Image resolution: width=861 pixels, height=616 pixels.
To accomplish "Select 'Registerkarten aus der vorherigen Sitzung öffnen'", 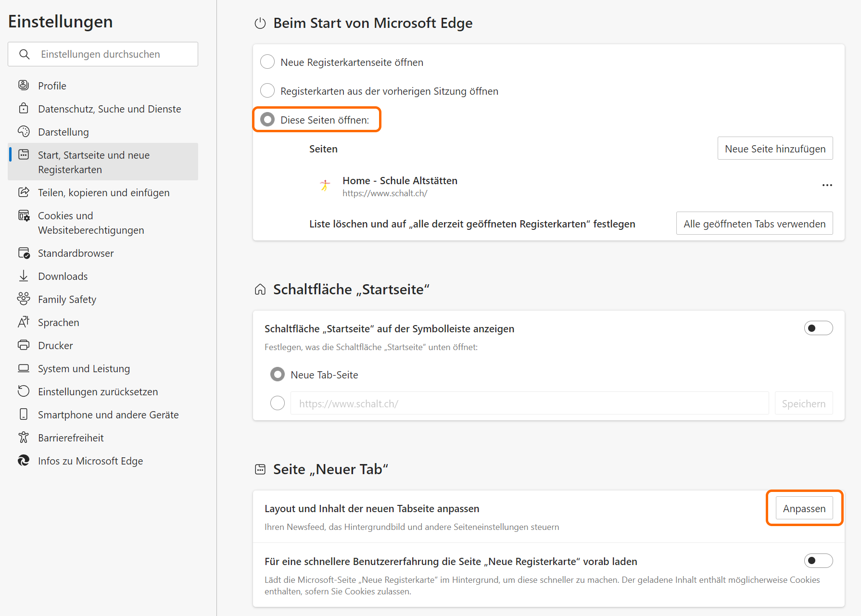I will 267,91.
